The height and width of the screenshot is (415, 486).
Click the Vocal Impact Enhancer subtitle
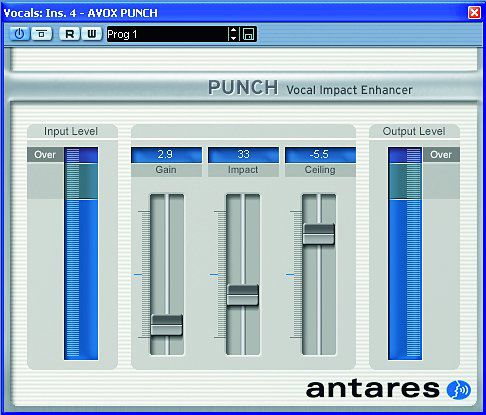tap(349, 90)
